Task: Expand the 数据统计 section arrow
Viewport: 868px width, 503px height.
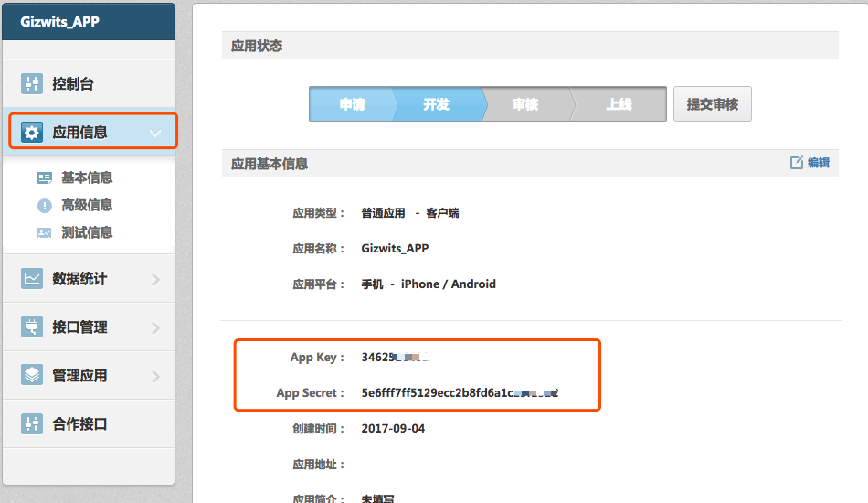Action: click(x=154, y=280)
